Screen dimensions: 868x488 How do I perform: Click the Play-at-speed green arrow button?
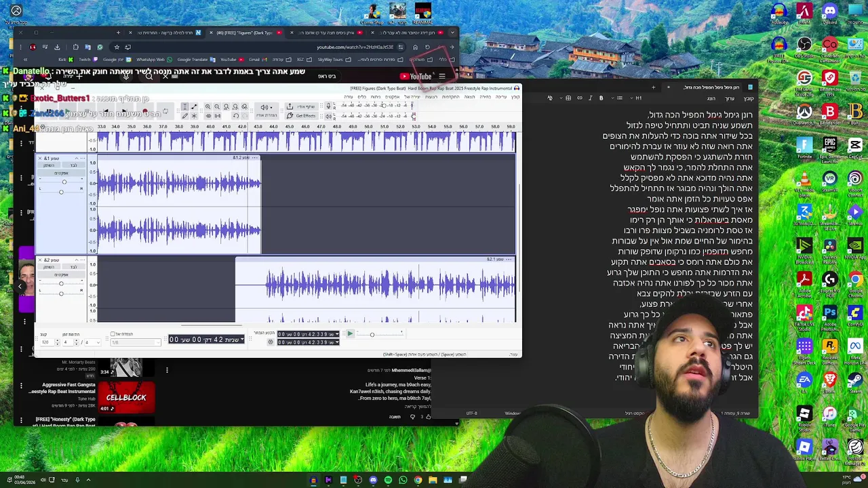pyautogui.click(x=350, y=333)
